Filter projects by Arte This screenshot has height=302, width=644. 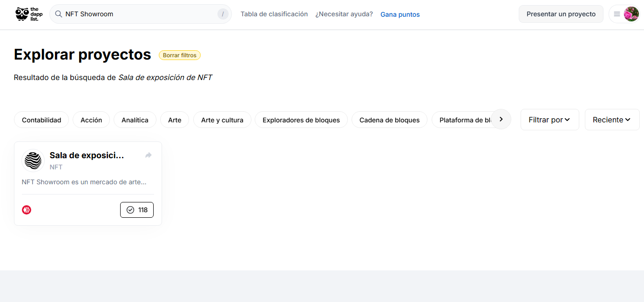point(175,120)
